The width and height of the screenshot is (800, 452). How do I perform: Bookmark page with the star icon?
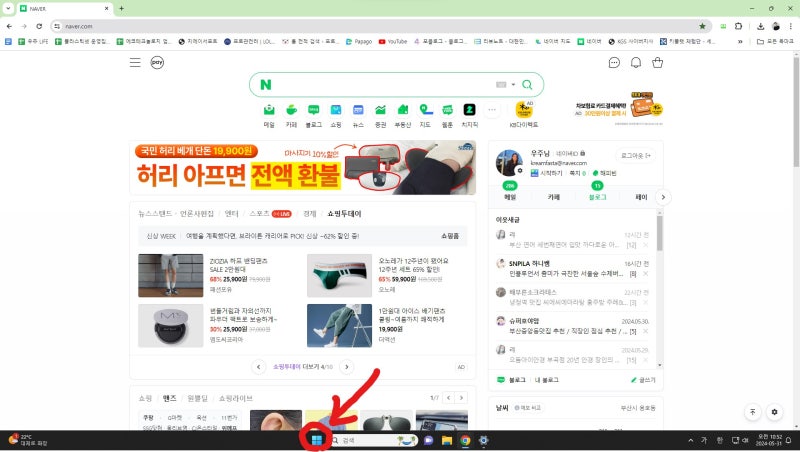[x=703, y=26]
